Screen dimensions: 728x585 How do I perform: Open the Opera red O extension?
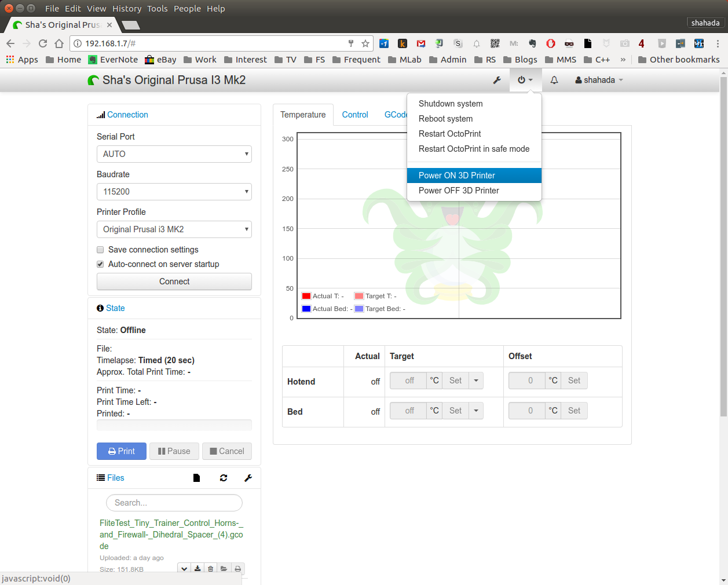coord(551,43)
